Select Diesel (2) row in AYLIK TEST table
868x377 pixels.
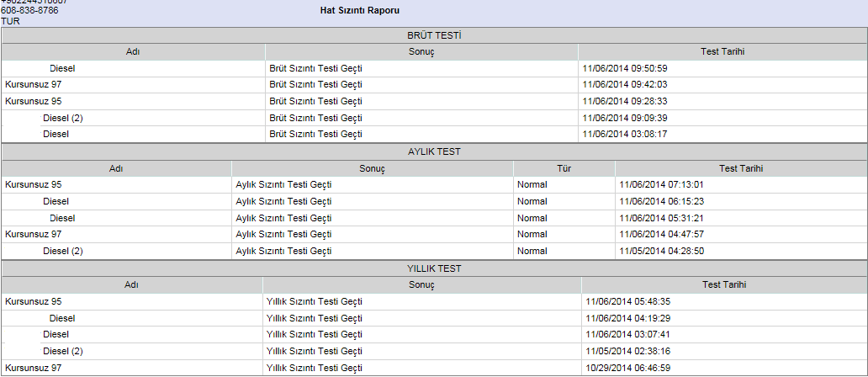click(x=63, y=251)
